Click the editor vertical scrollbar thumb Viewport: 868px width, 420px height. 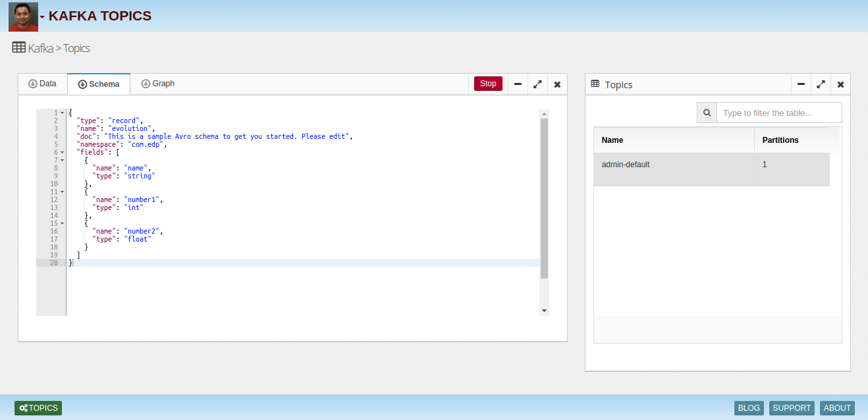click(x=544, y=197)
